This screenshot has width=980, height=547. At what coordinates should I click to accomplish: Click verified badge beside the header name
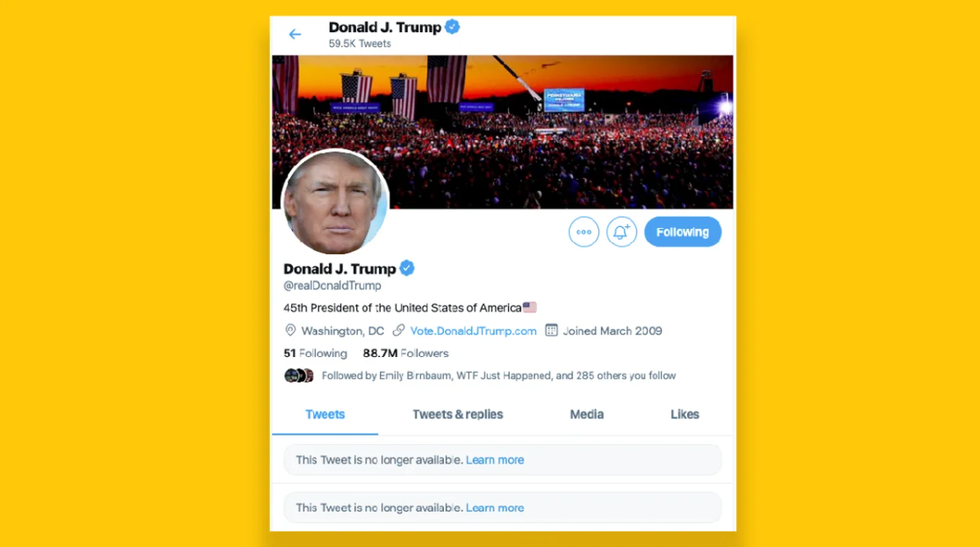[x=452, y=27]
